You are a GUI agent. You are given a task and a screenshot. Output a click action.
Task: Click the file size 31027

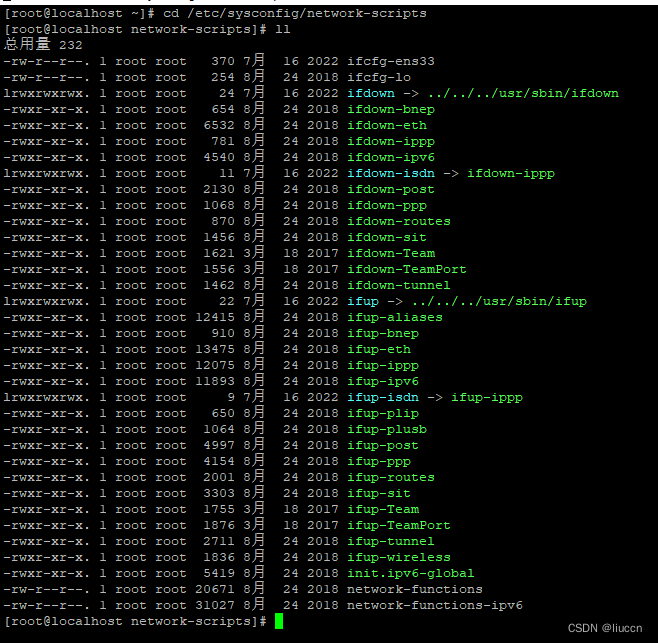(215, 605)
